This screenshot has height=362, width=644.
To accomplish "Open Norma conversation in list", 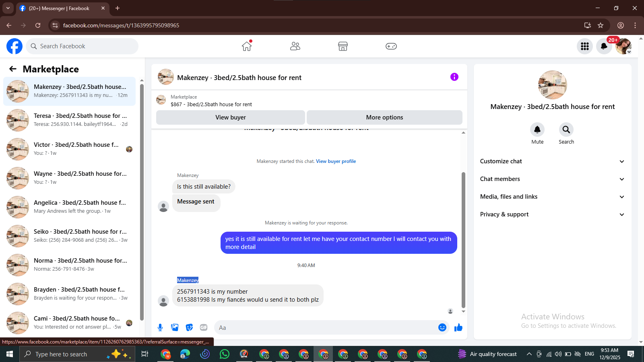I will tap(69, 265).
